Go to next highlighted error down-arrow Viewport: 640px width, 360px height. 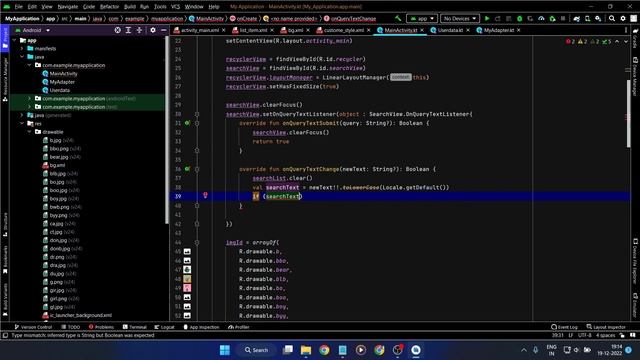[626, 42]
